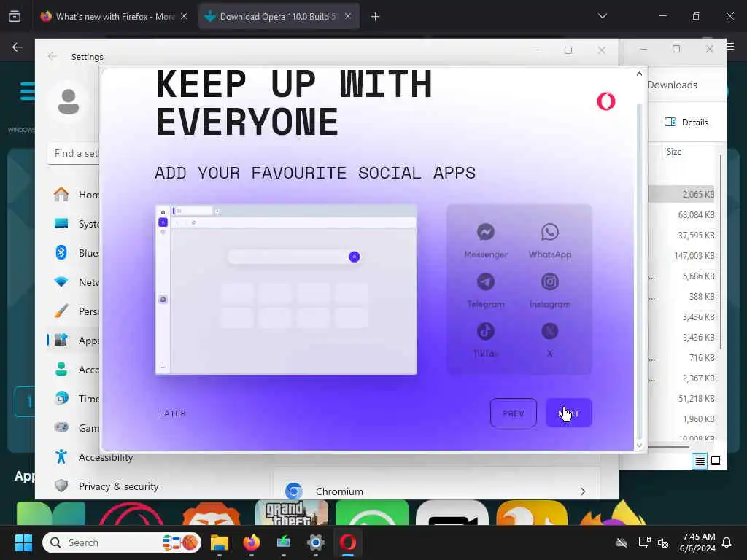The image size is (747, 560).
Task: Expand the Chromium app entry chevron
Action: (x=583, y=491)
